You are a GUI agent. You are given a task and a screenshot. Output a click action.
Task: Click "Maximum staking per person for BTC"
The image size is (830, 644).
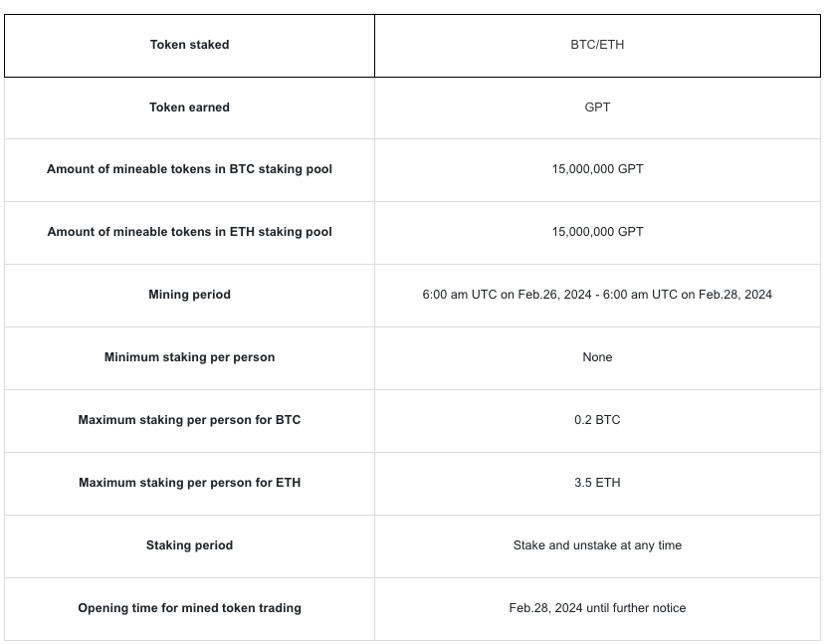click(189, 420)
